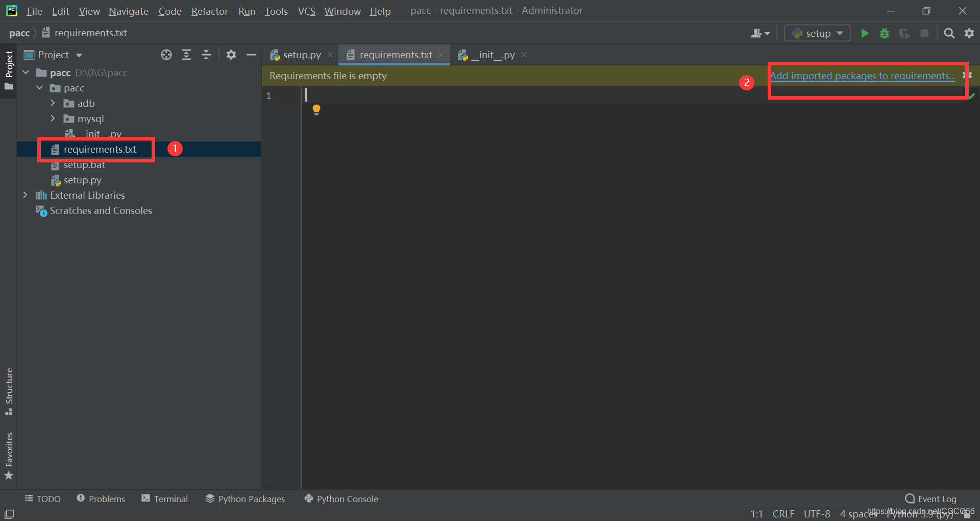Open the Navigate menu

click(x=129, y=11)
